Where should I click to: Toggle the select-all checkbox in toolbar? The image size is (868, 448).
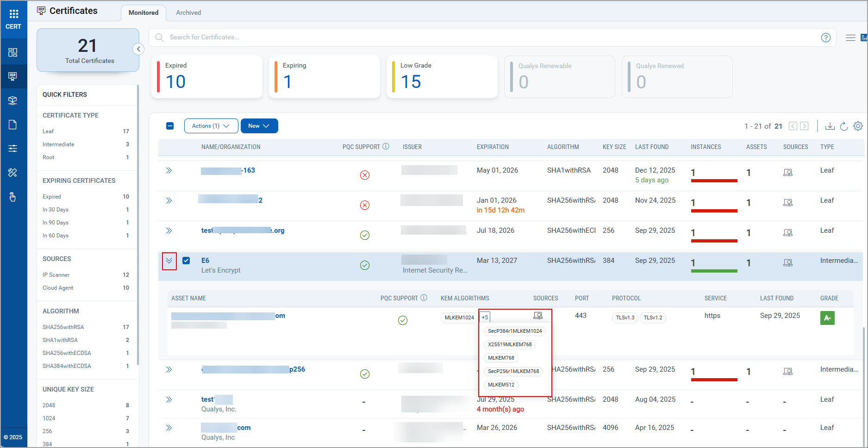pyautogui.click(x=170, y=126)
